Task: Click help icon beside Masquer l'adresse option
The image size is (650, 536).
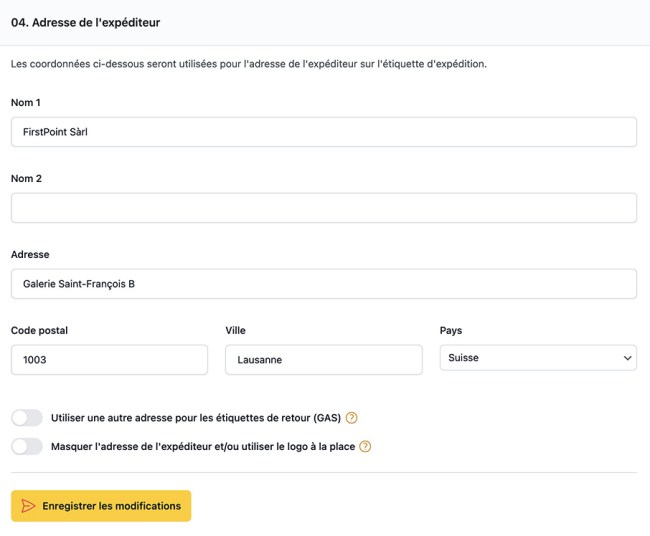Action: 365,447
